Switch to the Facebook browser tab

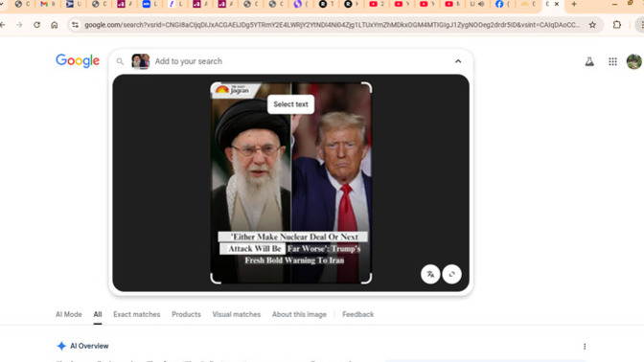[x=503, y=4]
